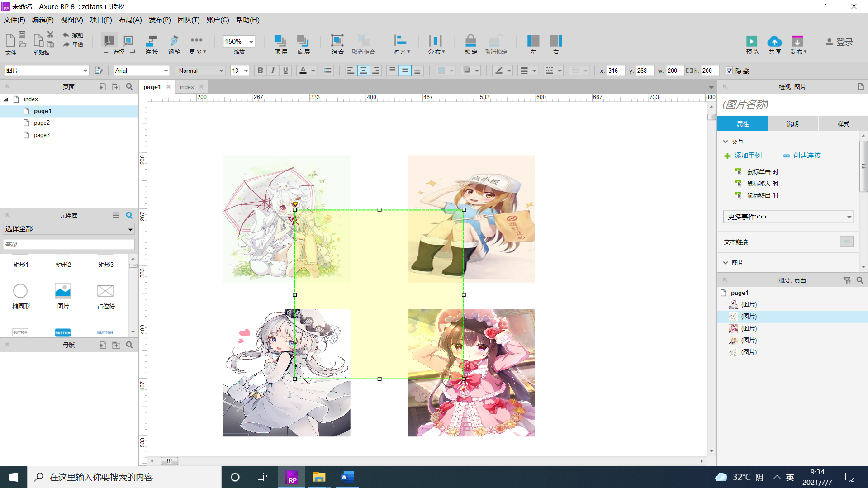Open the 更多事件>>> dropdown
Image resolution: width=868 pixels, height=488 pixels.
pyautogui.click(x=788, y=217)
